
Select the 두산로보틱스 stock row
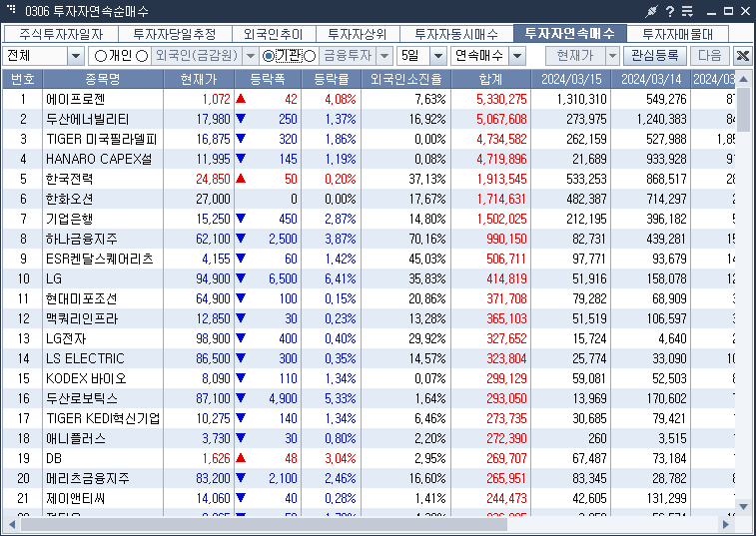tap(369, 398)
